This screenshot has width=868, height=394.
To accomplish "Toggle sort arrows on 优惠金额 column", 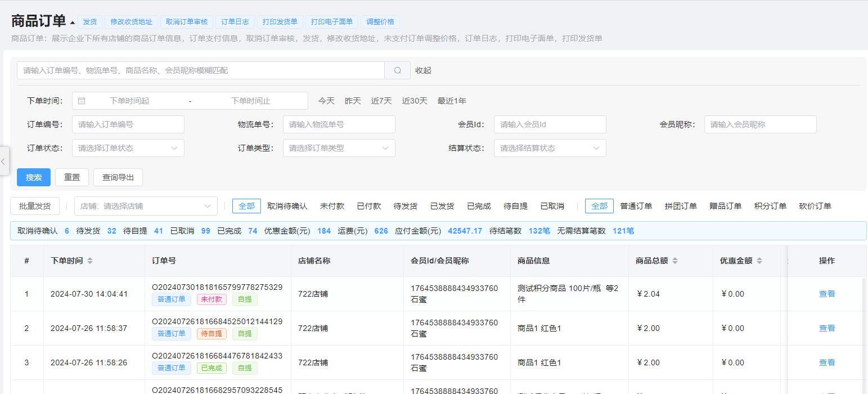I will [759, 261].
